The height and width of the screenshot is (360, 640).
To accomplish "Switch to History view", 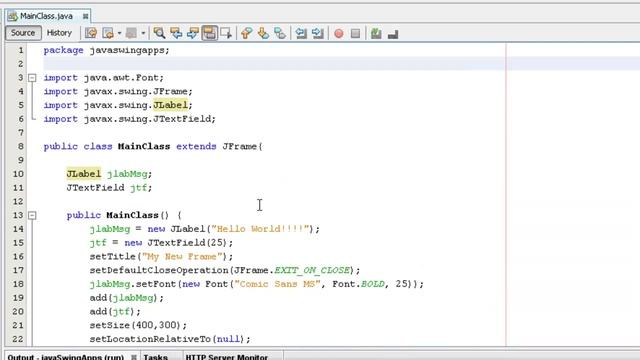I will (x=59, y=33).
